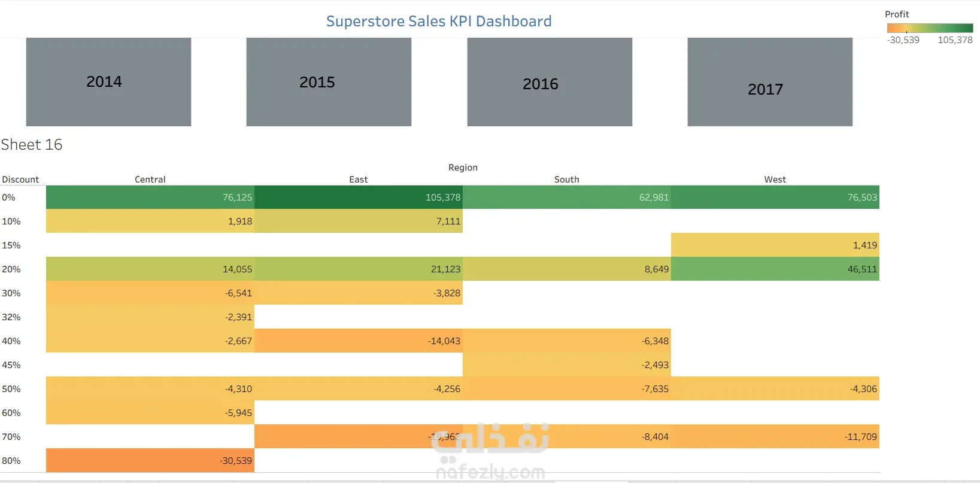This screenshot has height=483, width=980.
Task: Click the Profit color legend bar
Action: (930, 28)
